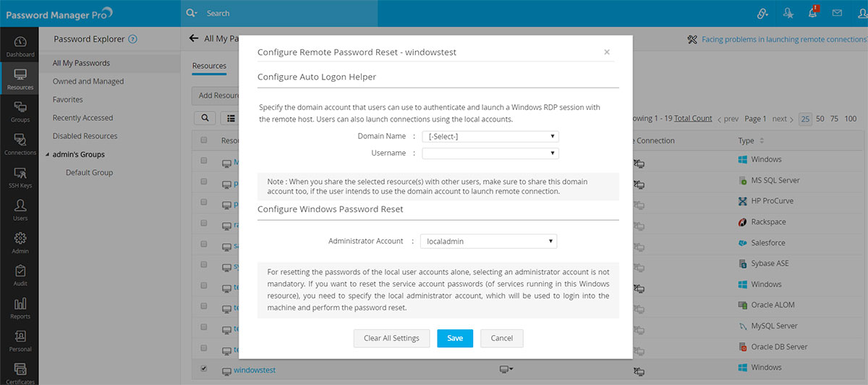Viewport: 868px width, 385px height.
Task: Expand the Username dropdown
Action: click(490, 153)
